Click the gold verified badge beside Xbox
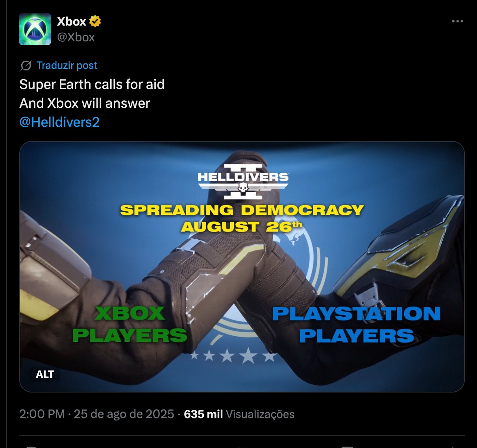Screen dimensions: 477x448 (95, 21)
